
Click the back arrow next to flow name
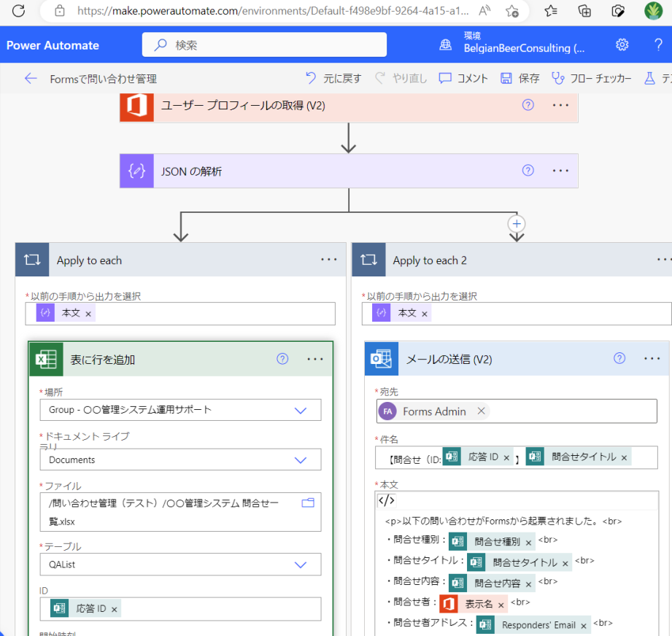(x=31, y=79)
